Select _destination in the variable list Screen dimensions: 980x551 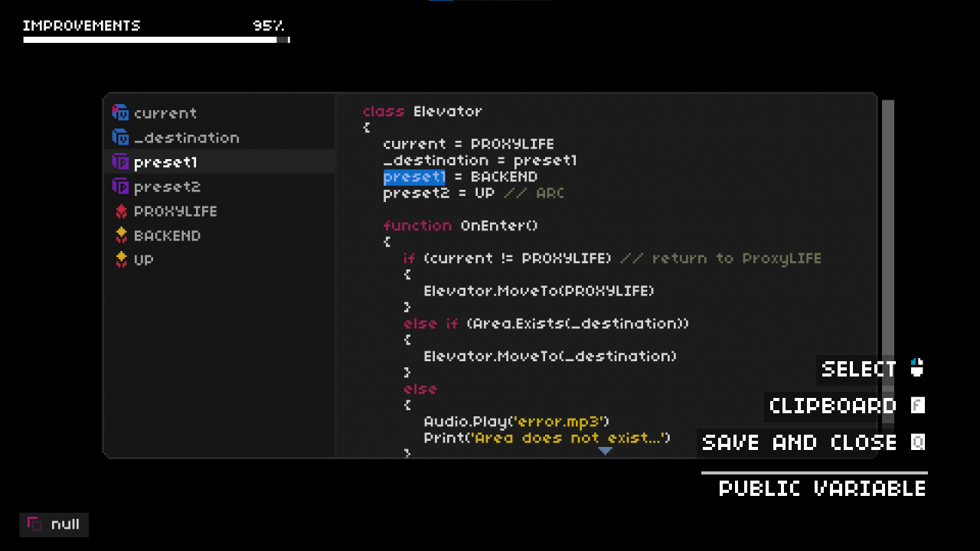click(186, 138)
